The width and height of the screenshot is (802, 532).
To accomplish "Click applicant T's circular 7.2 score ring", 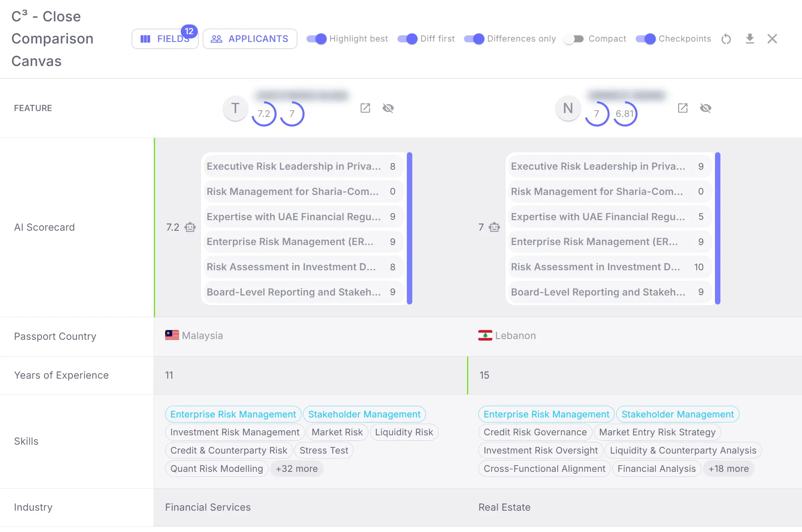I will coord(264,113).
